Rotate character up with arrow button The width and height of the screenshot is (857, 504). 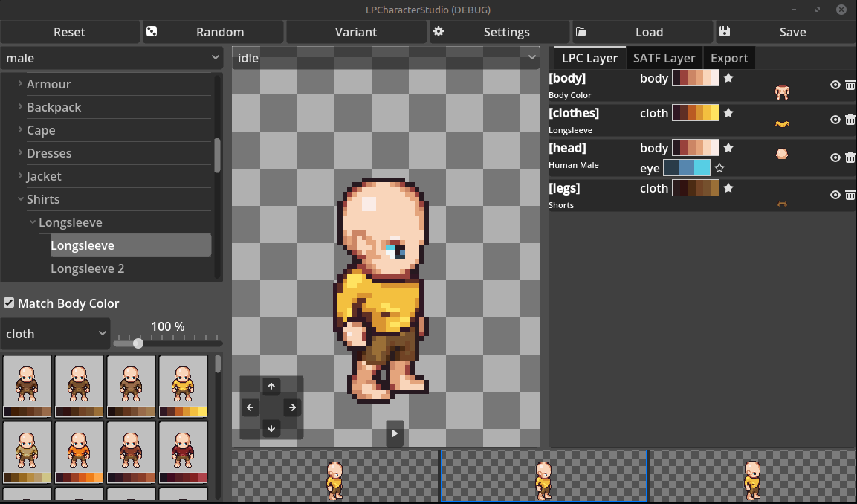coord(271,387)
